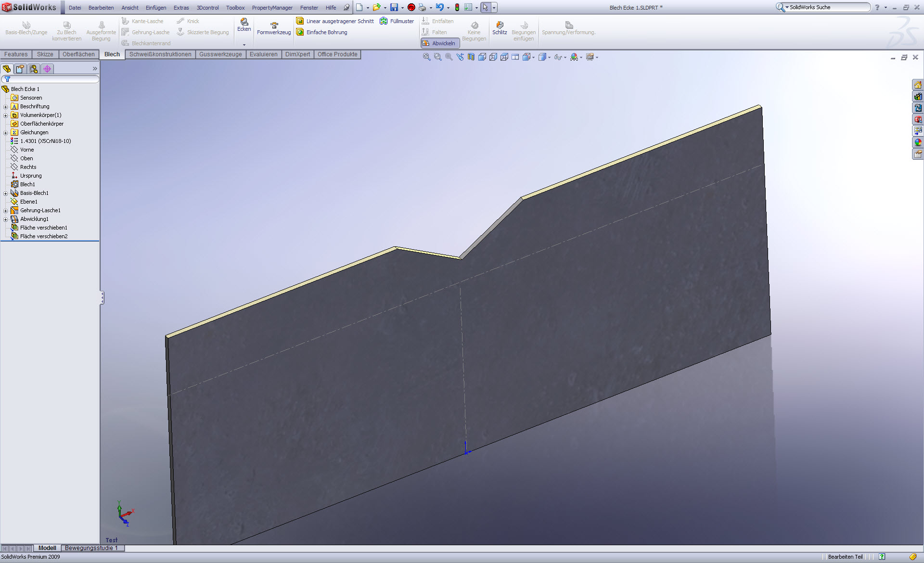Click the Save floppy disk icon
The height and width of the screenshot is (563, 924).
pos(394,7)
